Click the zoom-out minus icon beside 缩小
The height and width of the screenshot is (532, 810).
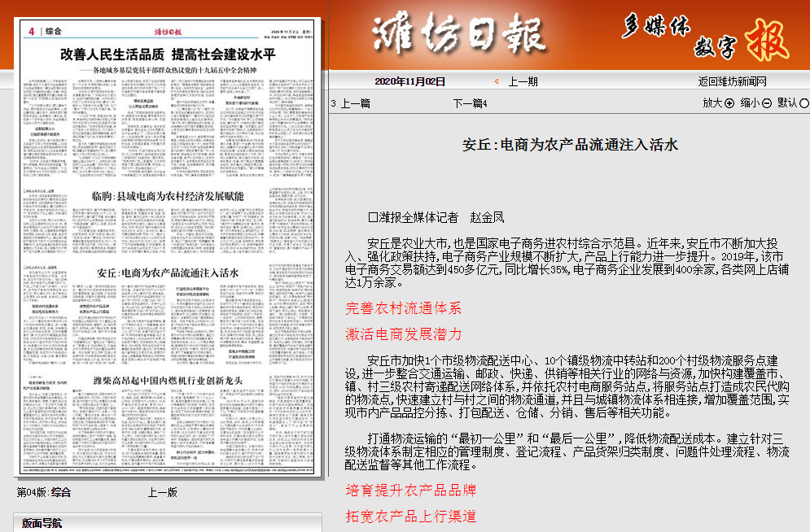pos(767,103)
